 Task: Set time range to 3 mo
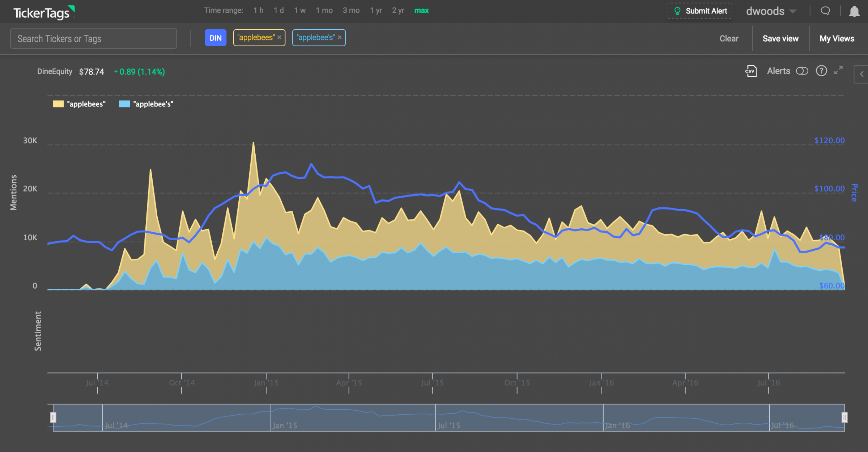pyautogui.click(x=351, y=10)
